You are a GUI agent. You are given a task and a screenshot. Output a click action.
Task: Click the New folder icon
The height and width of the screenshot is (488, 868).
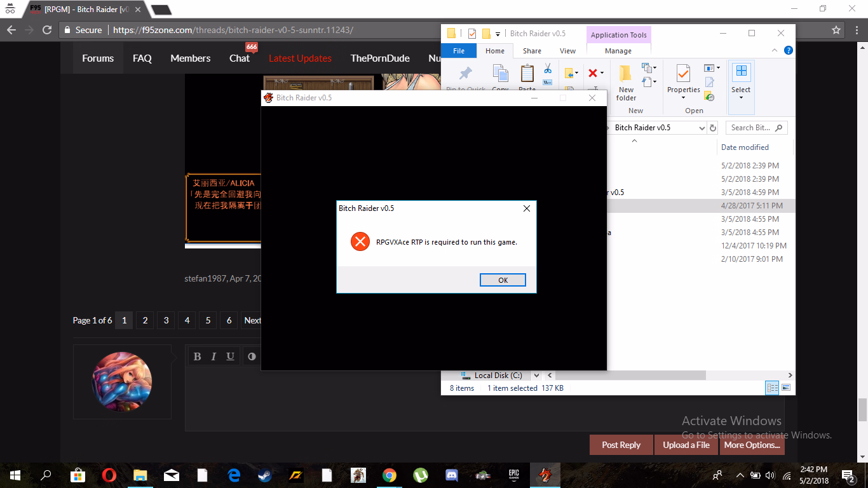coord(626,83)
